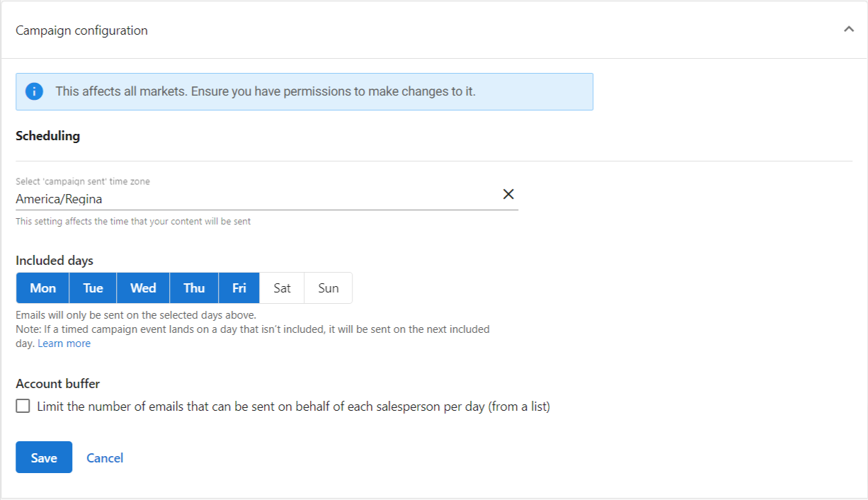Cancel the configuration changes
The width and height of the screenshot is (868, 500).
(x=105, y=458)
